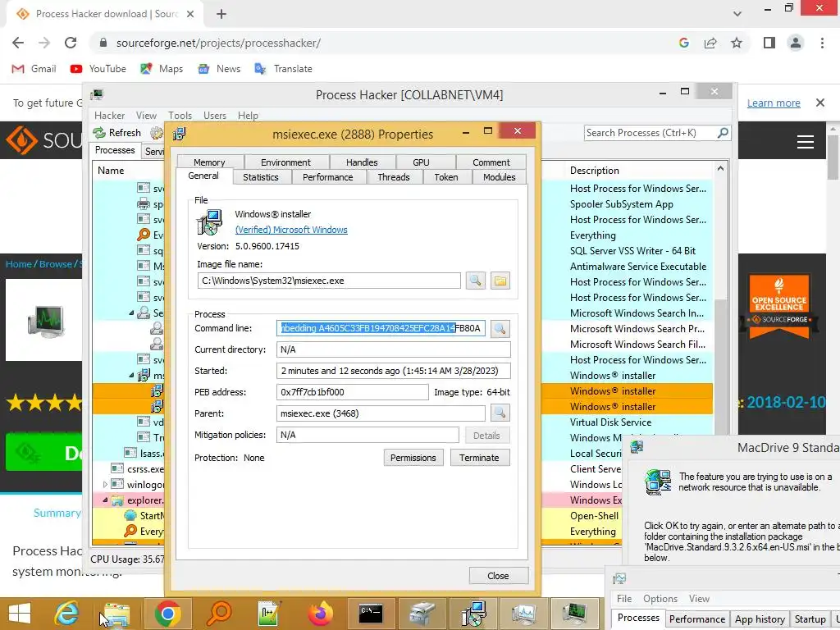Open the YouTube bookmark
The image size is (840, 630).
click(98, 69)
